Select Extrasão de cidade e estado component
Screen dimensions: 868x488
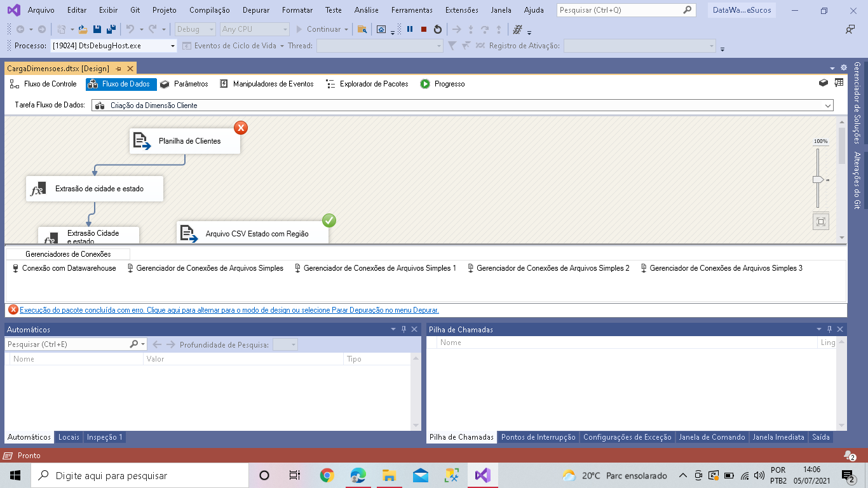[95, 189]
